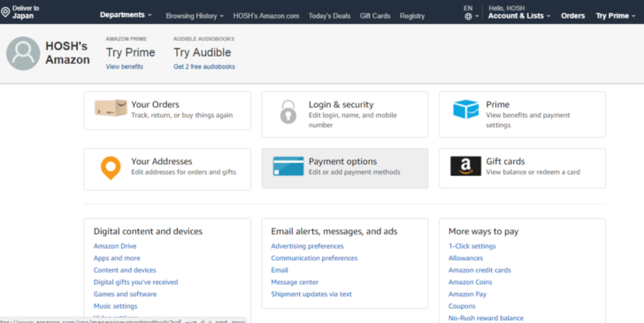Click the Try Audible heading

202,52
